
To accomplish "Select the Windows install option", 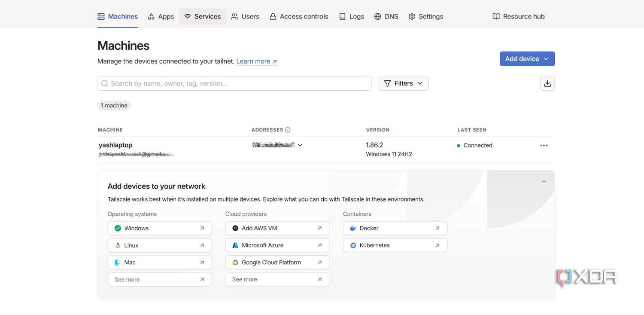I will pyautogui.click(x=160, y=228).
